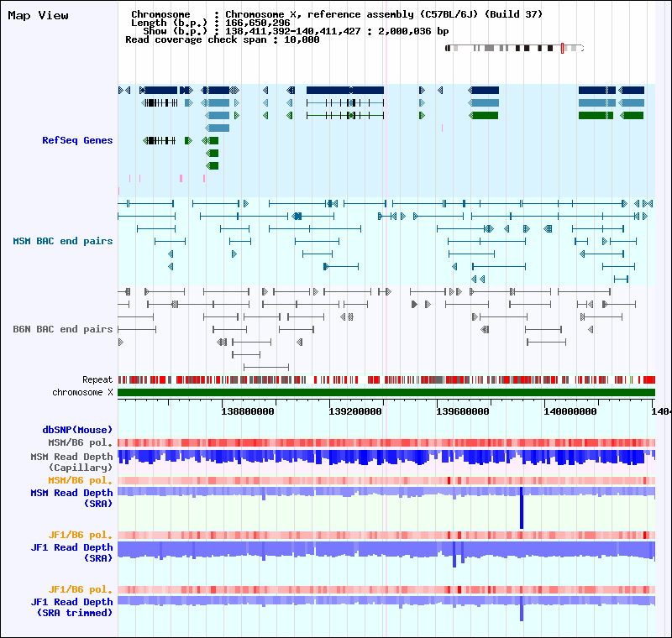Click the orange MSM/B6 pol. label

click(80, 480)
